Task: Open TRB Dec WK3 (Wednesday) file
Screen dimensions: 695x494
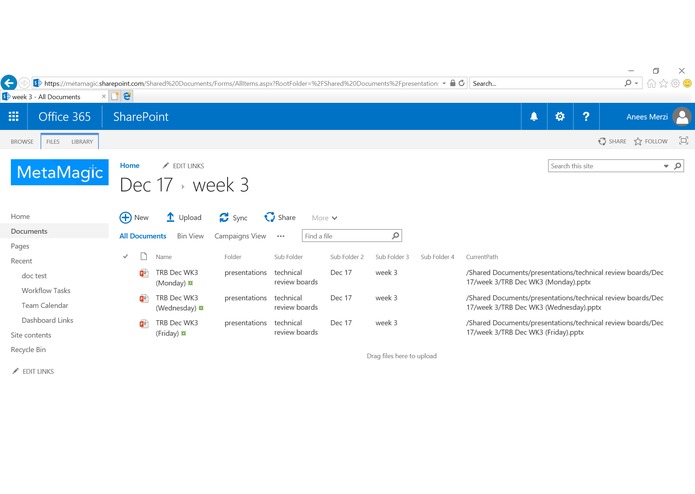Action: [177, 303]
